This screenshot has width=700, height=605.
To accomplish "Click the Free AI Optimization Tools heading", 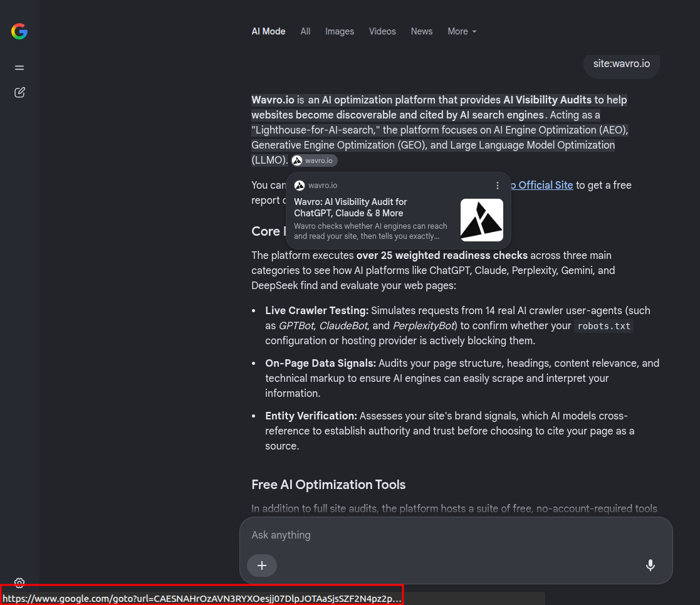I will 328,485.
